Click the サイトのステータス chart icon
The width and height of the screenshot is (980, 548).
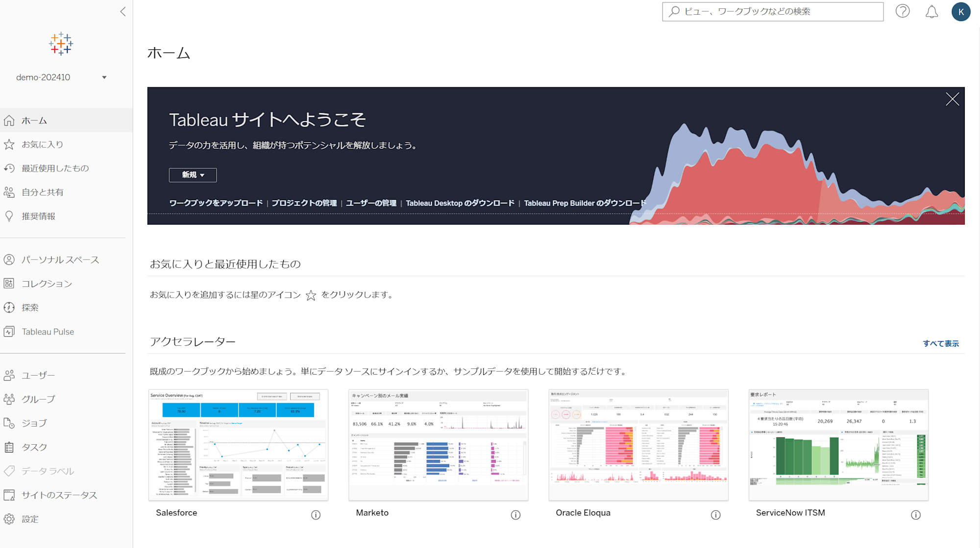click(9, 495)
